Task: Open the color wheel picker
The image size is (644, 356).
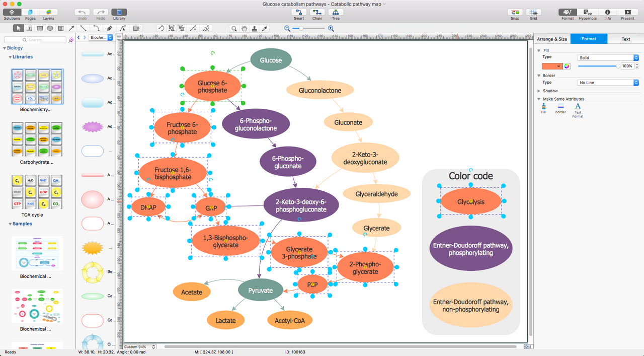Action: pyautogui.click(x=567, y=66)
